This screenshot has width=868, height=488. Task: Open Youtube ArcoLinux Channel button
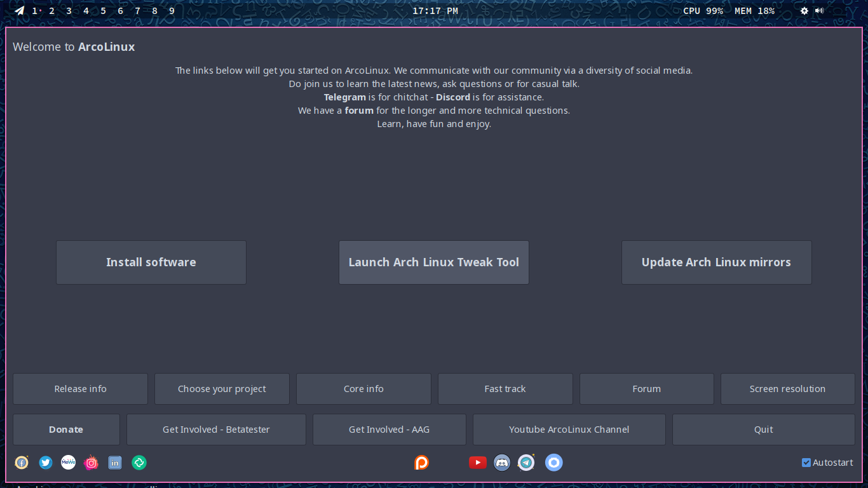(569, 430)
